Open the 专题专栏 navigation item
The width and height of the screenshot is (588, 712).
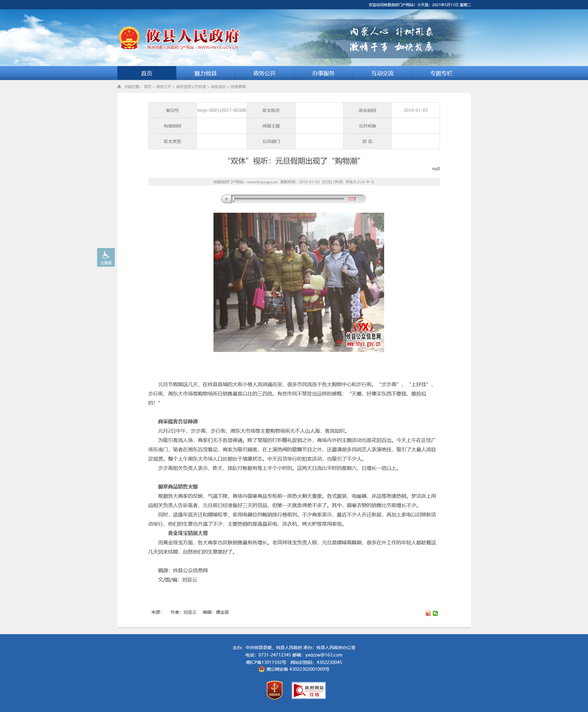[441, 73]
